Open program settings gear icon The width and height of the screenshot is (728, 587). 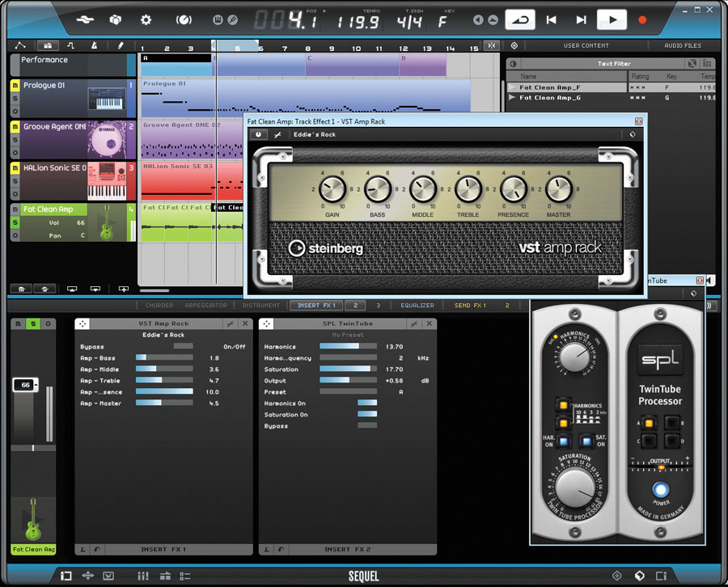146,19
